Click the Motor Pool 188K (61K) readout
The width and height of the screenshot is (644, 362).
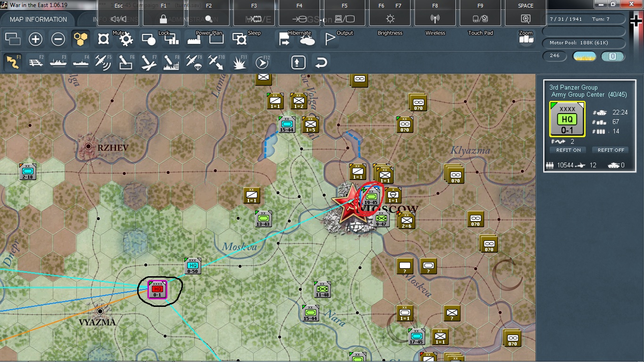[x=584, y=43]
